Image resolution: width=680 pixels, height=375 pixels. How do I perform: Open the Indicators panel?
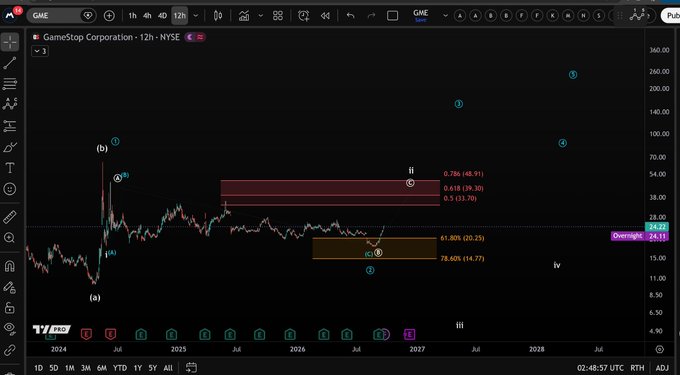click(244, 16)
